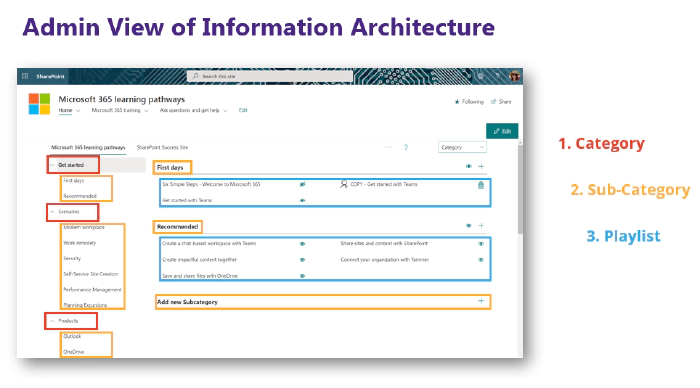Open the help question mark in header

[497, 76]
